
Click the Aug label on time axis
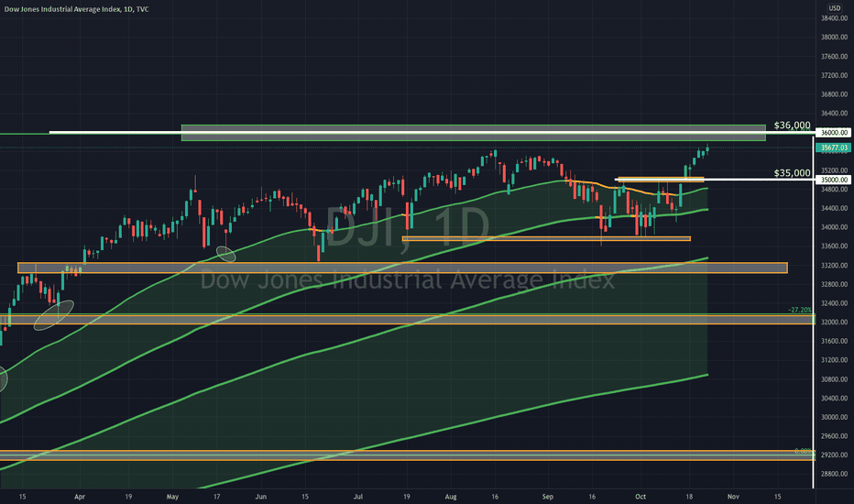[x=451, y=497]
